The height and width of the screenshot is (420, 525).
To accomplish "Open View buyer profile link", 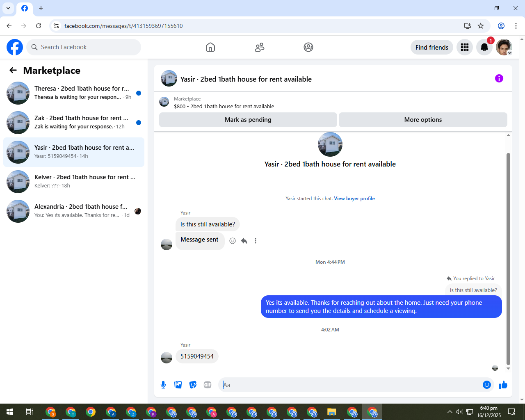I will tap(354, 199).
